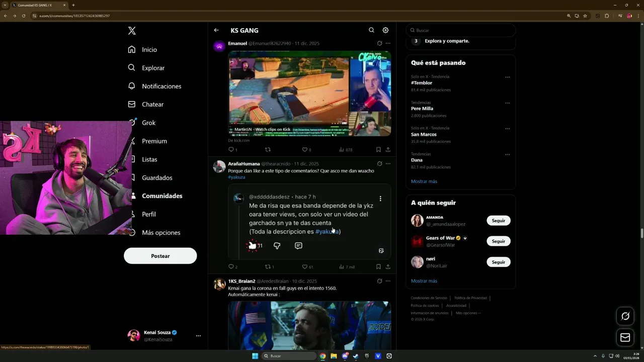644x362 pixels.
Task: Open options for the San Marcos trend
Action: [x=507, y=129]
